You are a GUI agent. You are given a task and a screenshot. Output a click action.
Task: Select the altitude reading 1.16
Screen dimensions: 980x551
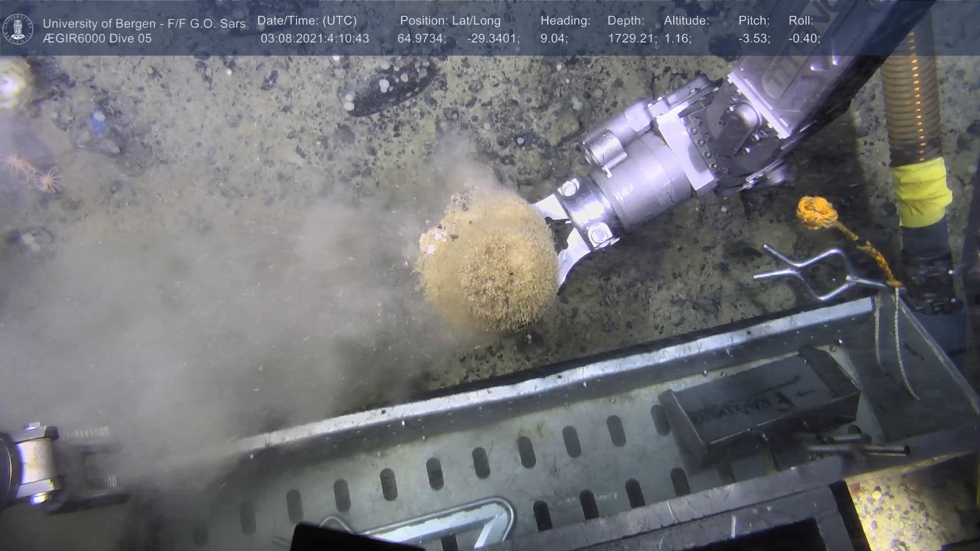(x=677, y=39)
